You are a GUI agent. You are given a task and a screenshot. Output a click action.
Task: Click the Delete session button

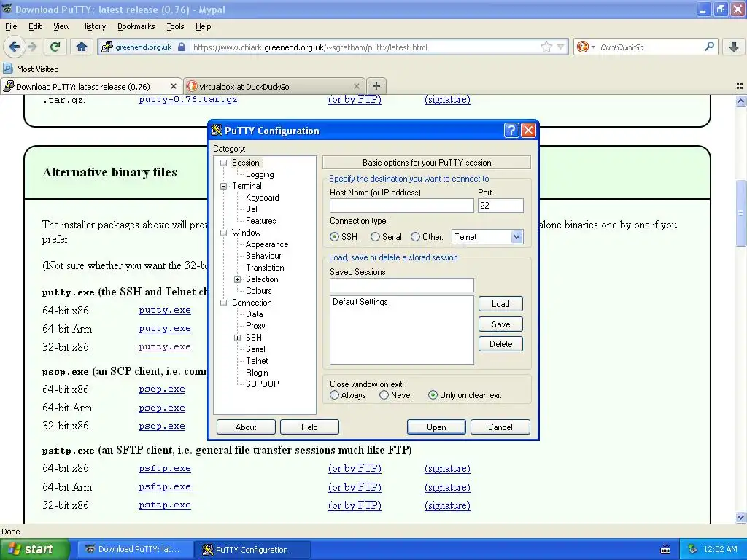[x=500, y=344]
